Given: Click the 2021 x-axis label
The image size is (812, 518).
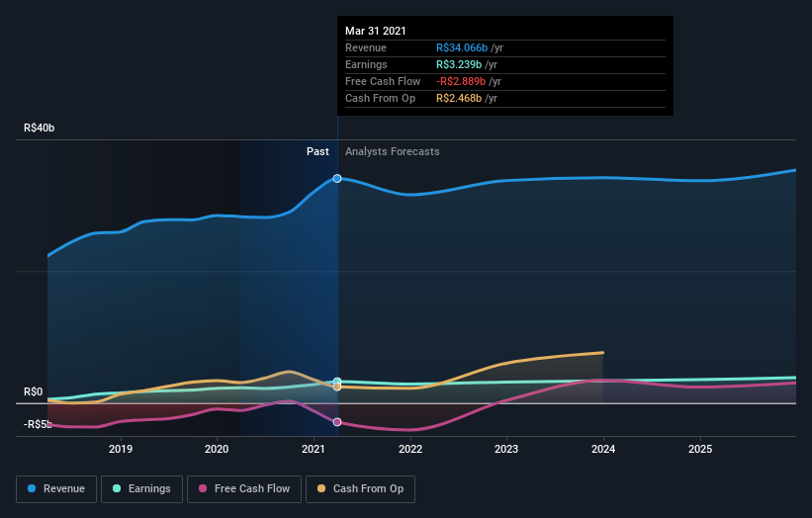Looking at the screenshot, I should pos(314,449).
